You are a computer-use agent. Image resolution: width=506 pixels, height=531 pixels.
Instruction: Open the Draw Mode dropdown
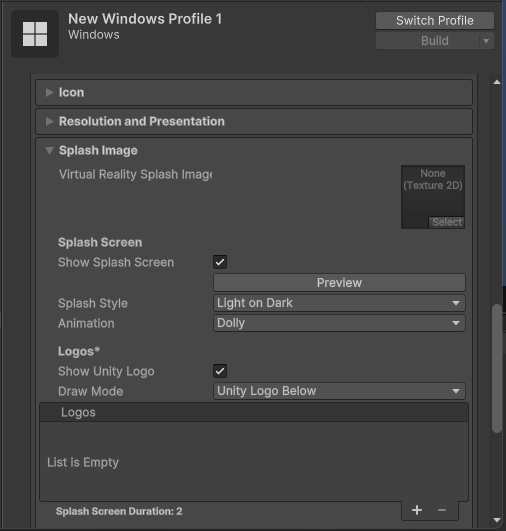[339, 391]
